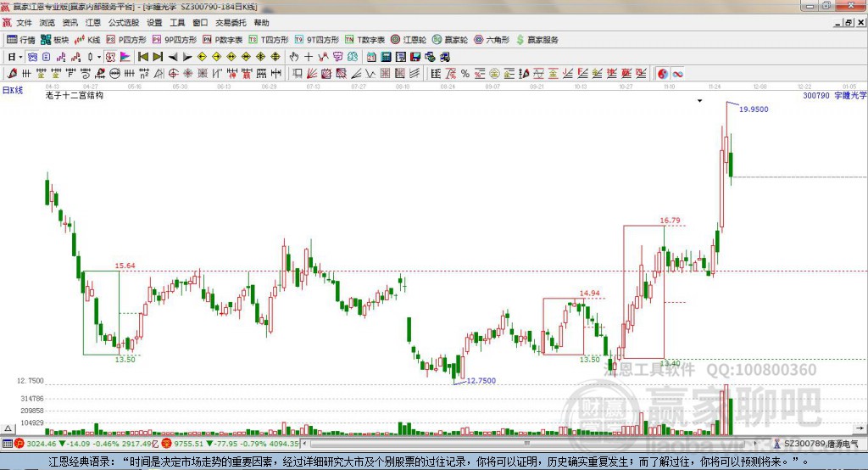Open 9T四方形 tool

317,40
